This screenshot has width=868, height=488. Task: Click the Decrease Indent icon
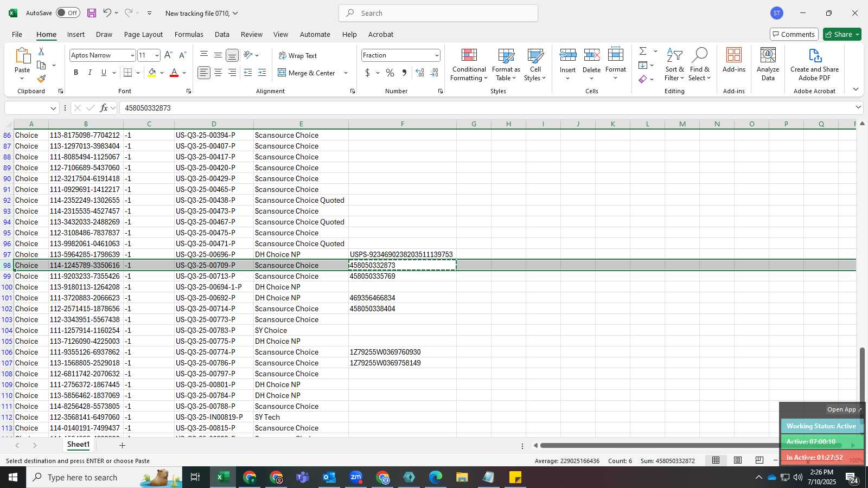[248, 73]
